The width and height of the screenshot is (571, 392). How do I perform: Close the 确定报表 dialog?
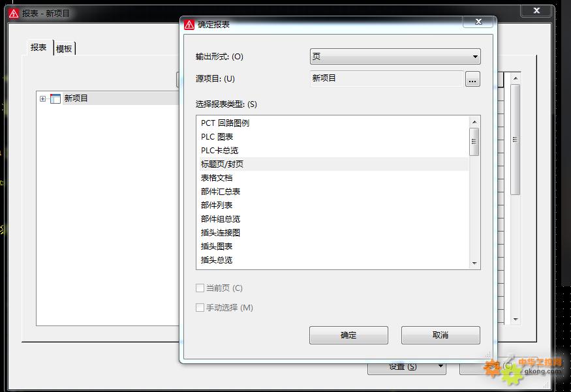coord(478,22)
